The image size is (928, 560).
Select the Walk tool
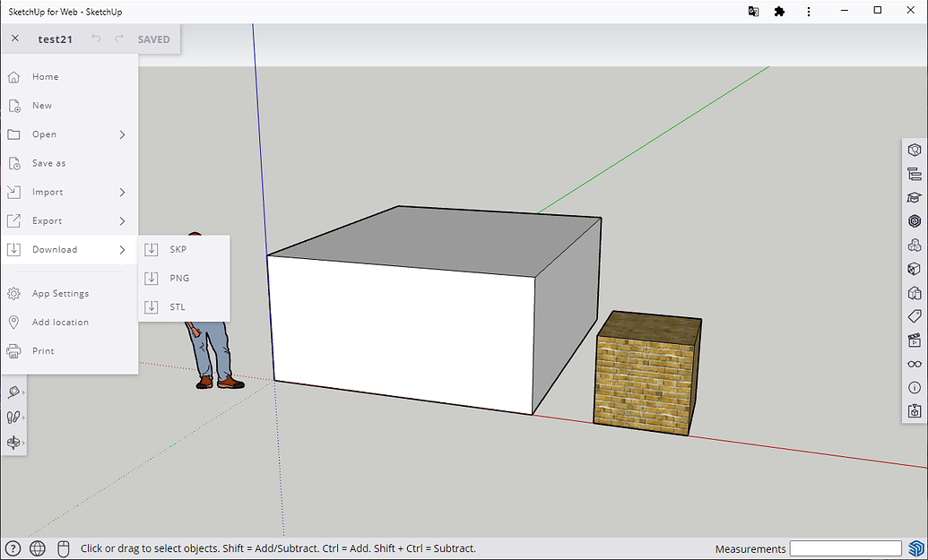[x=14, y=417]
